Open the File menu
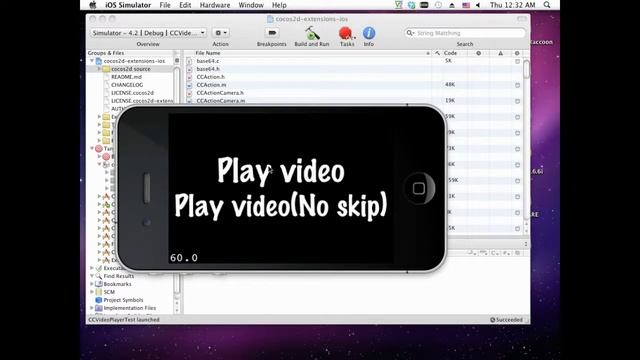The height and width of the screenshot is (360, 640). [165, 5]
